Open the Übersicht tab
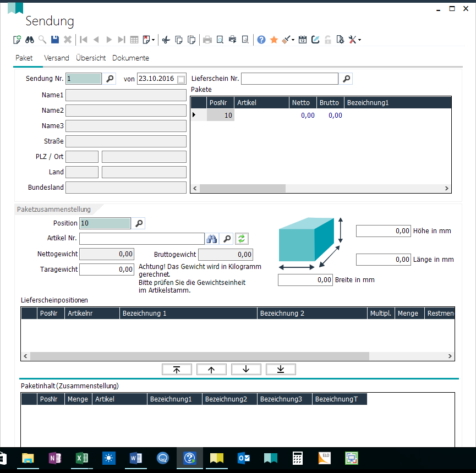 91,58
